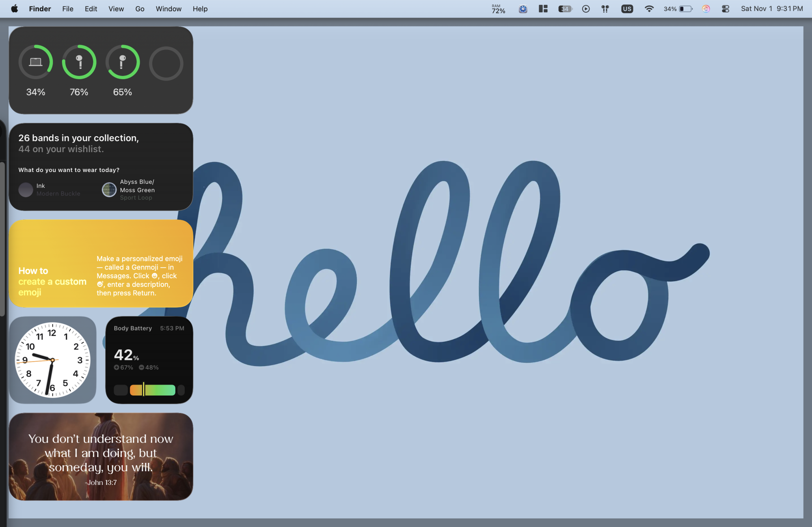
Task: Open the custom emoji Genmoji tip widget
Action: pos(101,264)
